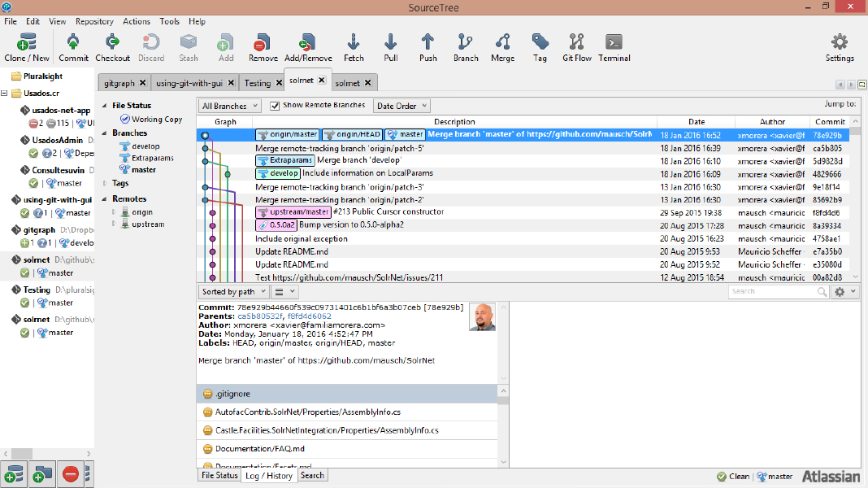Click parent commit link ca5b80532f
This screenshot has height=488, width=868.
coord(260,316)
